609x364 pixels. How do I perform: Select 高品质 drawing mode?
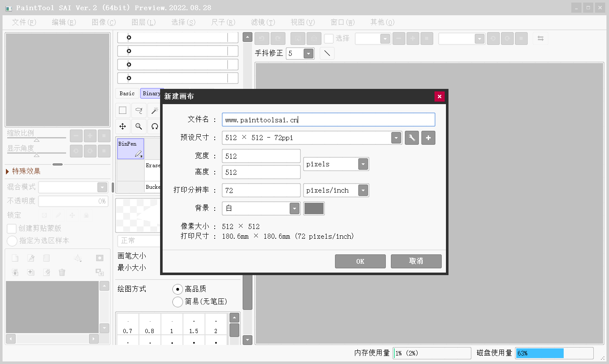177,289
